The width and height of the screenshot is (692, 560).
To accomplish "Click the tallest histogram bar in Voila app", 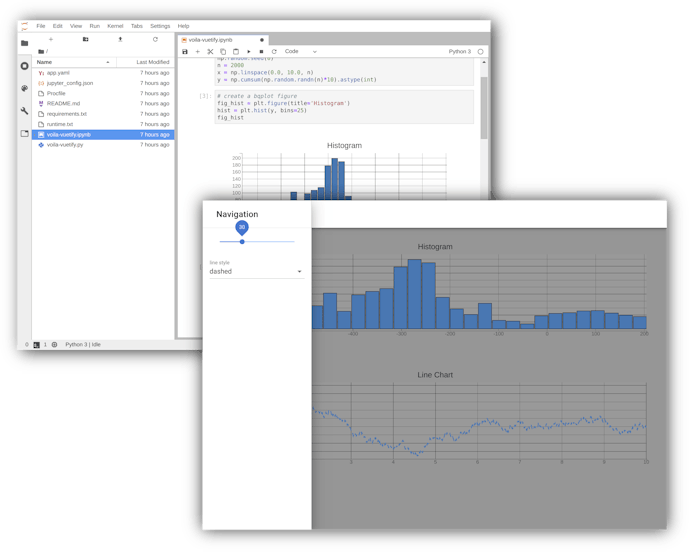I will (414, 294).
